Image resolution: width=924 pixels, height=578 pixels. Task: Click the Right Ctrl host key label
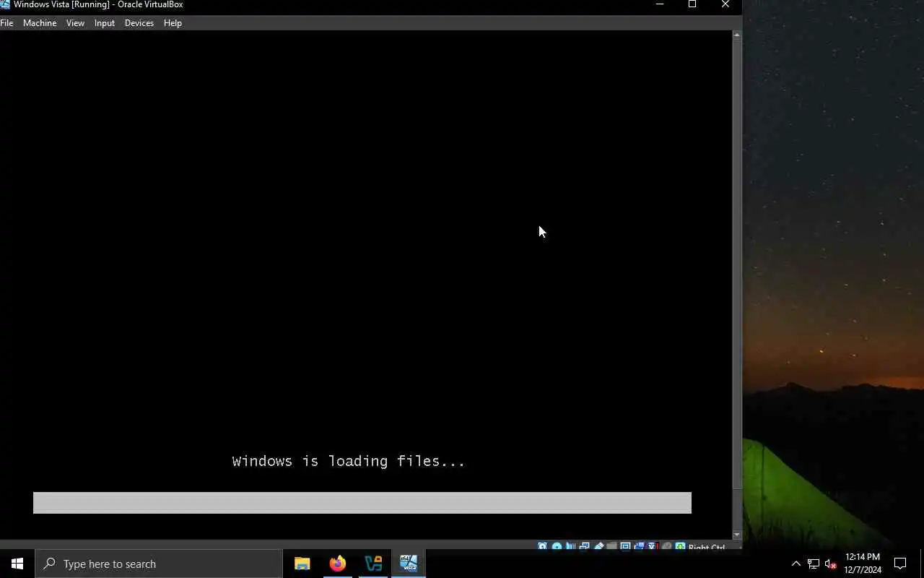707,547
